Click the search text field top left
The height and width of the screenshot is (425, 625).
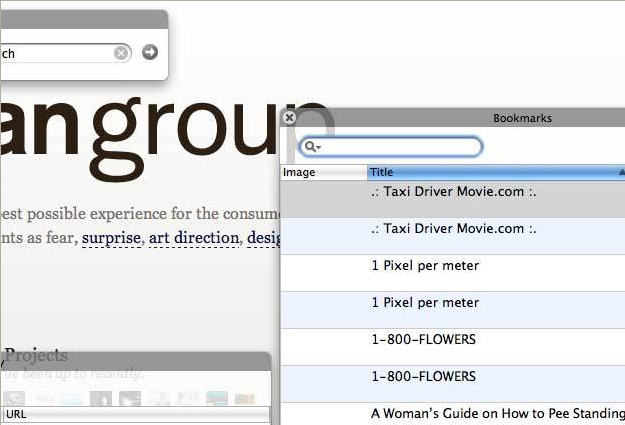(66, 53)
